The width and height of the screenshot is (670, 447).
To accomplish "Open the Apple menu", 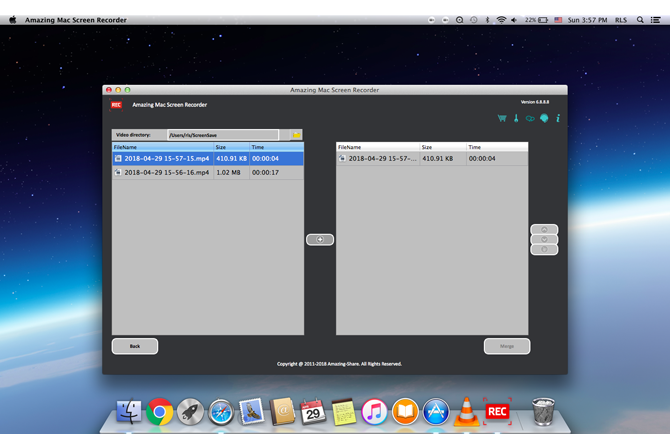I will tap(13, 20).
